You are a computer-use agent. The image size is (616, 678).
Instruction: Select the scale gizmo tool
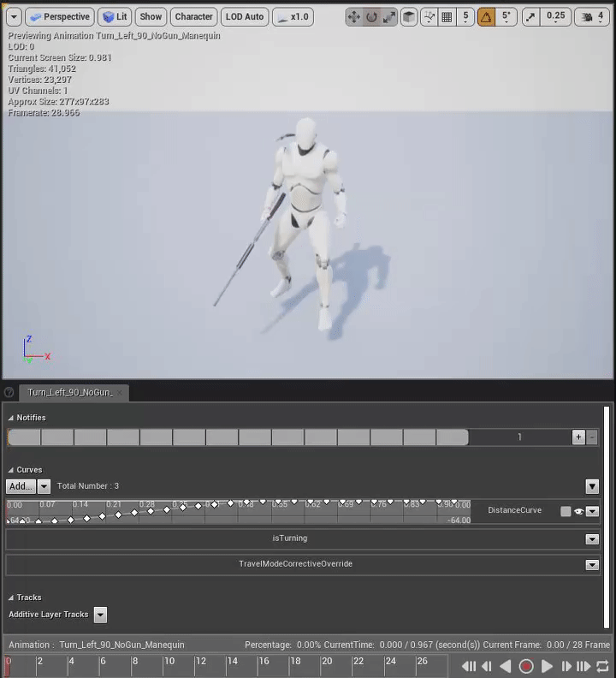(x=389, y=17)
